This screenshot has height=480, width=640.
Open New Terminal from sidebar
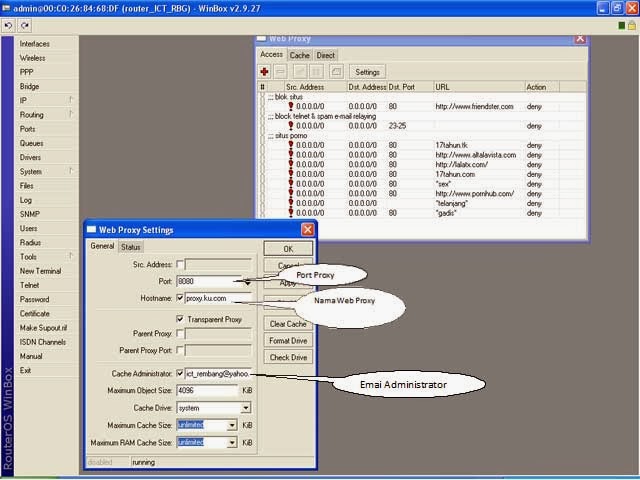pos(40,271)
